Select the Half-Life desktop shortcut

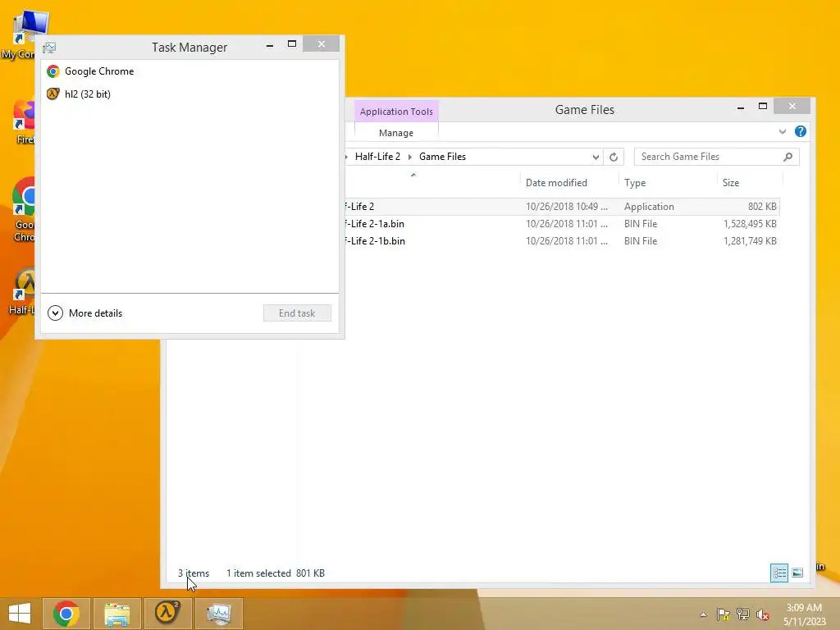click(22, 291)
